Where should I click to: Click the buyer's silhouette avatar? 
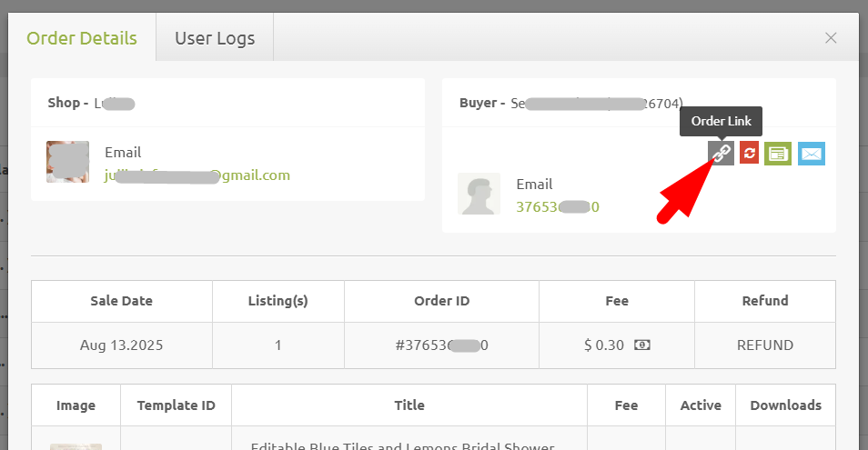click(x=479, y=195)
